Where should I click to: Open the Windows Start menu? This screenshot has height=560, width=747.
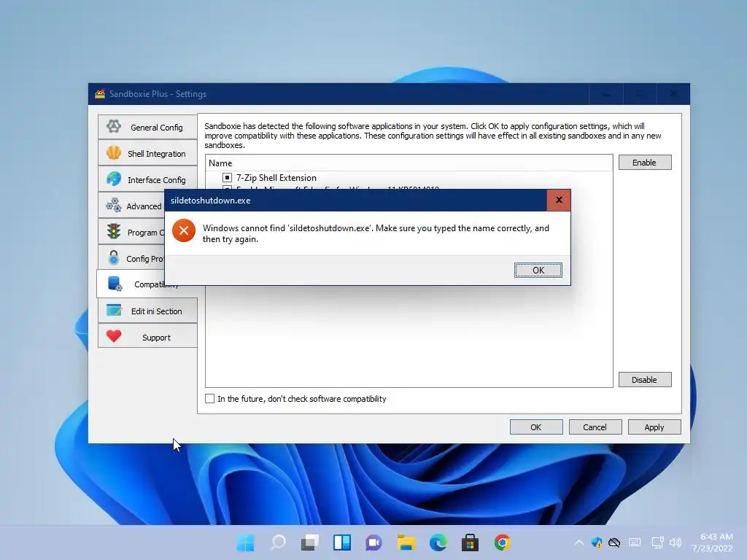(x=246, y=542)
